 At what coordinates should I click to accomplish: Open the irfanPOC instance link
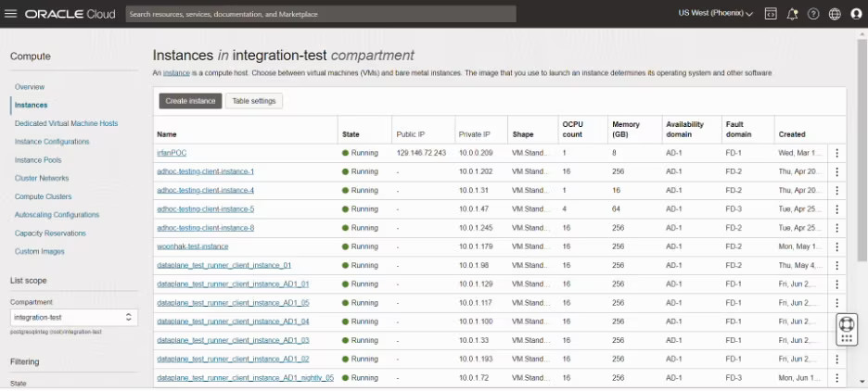[172, 153]
